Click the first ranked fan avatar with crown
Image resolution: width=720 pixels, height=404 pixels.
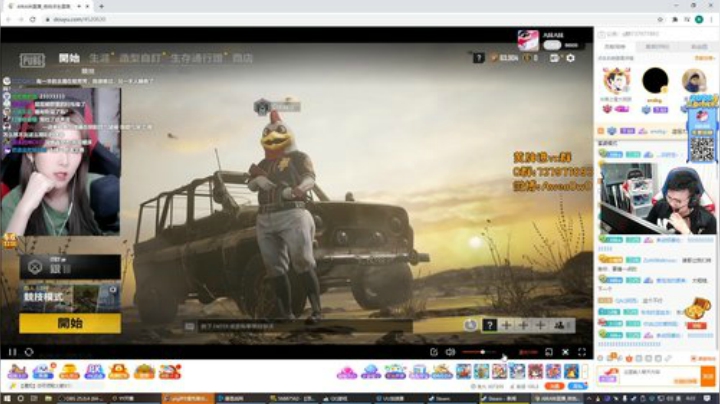[x=616, y=81]
